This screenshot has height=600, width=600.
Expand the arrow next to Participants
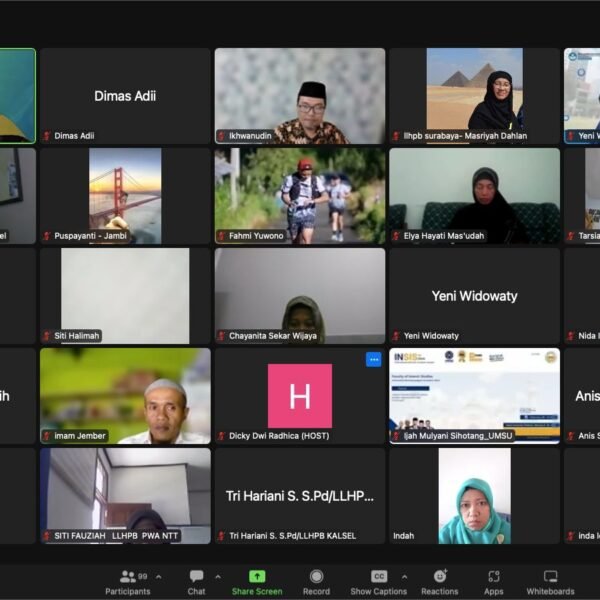click(x=158, y=576)
